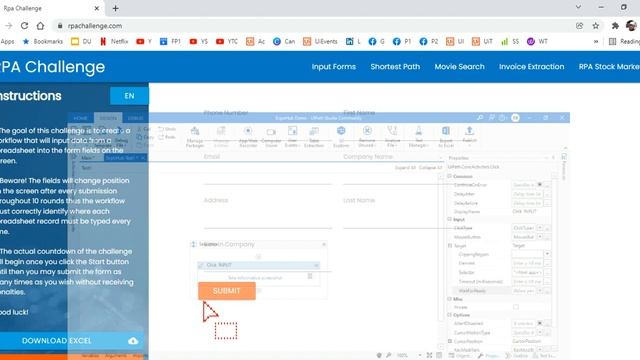The height and width of the screenshot is (360, 640).
Task: Collapse the Input section in UiPath Properties
Action: tap(450, 220)
